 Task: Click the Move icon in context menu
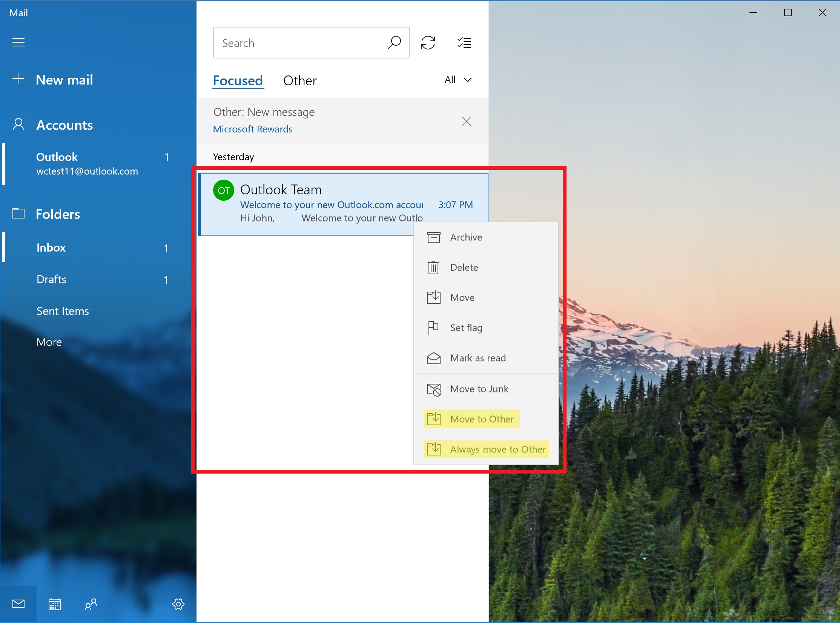(x=435, y=297)
